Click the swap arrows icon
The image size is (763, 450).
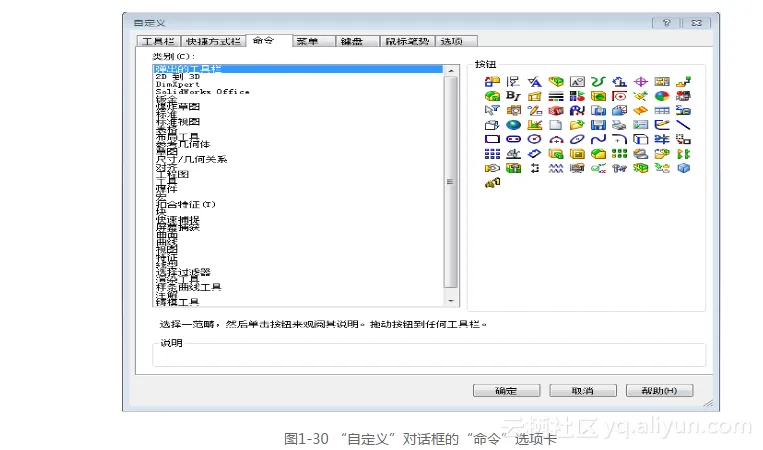pyautogui.click(x=534, y=168)
